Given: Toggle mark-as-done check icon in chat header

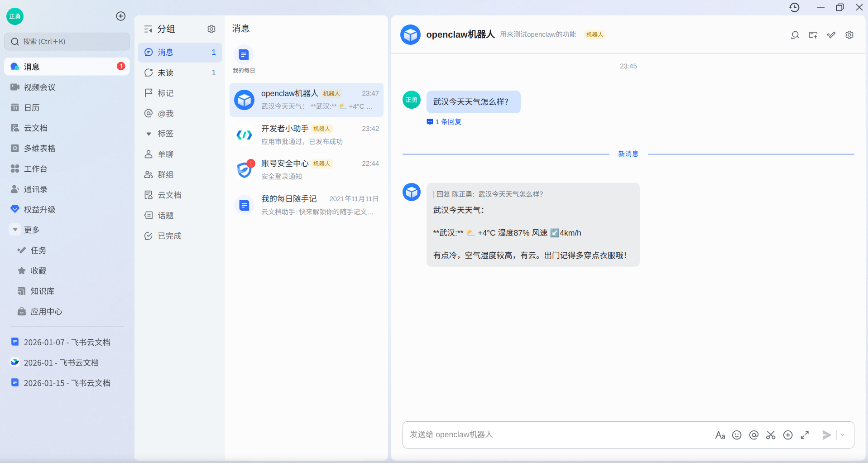Looking at the screenshot, I should (x=831, y=35).
